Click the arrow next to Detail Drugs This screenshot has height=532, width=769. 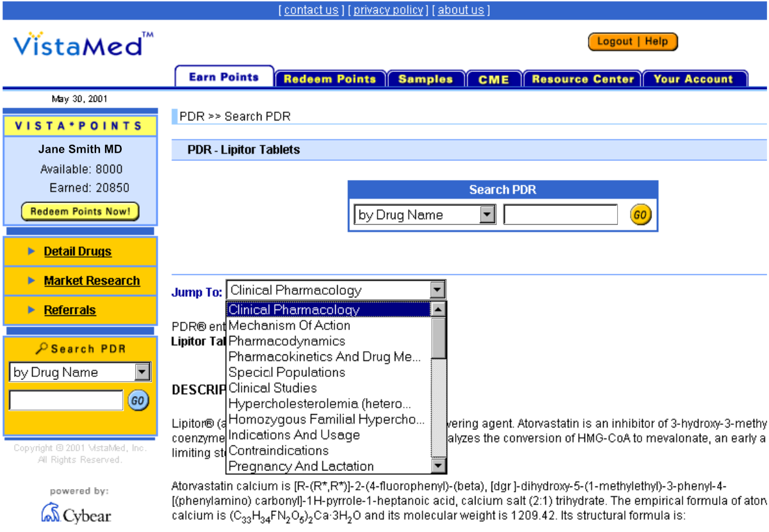[x=31, y=251]
